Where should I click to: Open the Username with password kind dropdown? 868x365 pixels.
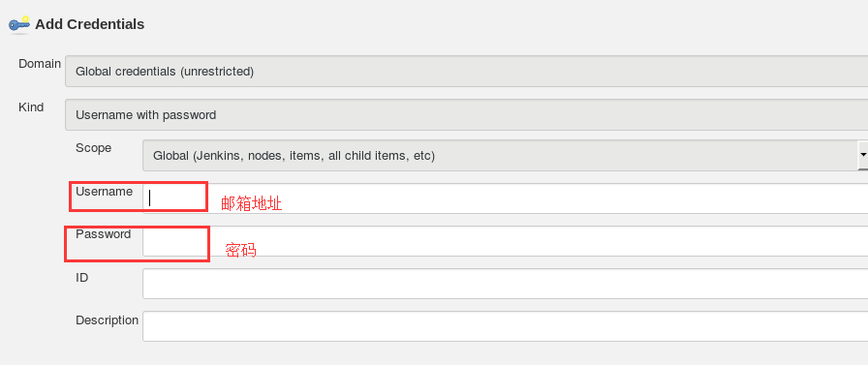(x=466, y=115)
